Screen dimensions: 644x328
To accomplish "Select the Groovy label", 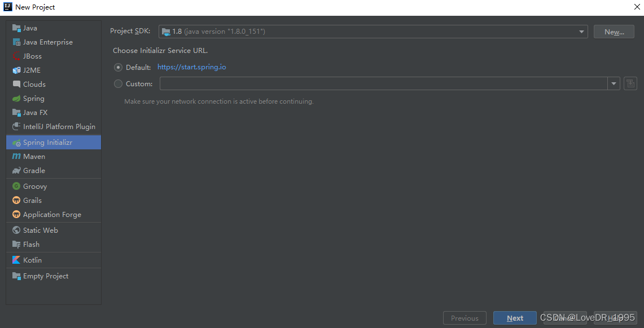I will [35, 186].
